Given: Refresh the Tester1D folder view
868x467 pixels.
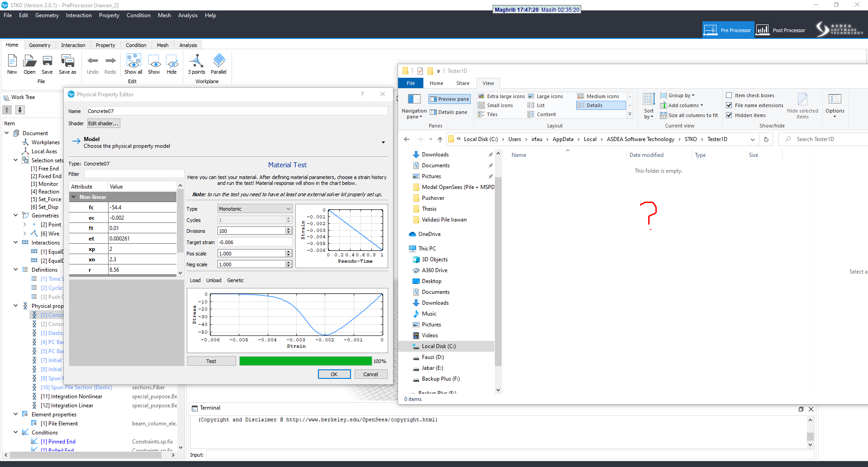Looking at the screenshot, I should (766, 139).
